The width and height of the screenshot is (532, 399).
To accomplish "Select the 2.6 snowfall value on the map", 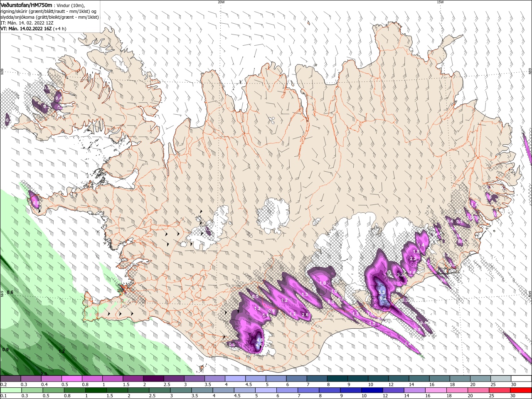I will (305, 315).
